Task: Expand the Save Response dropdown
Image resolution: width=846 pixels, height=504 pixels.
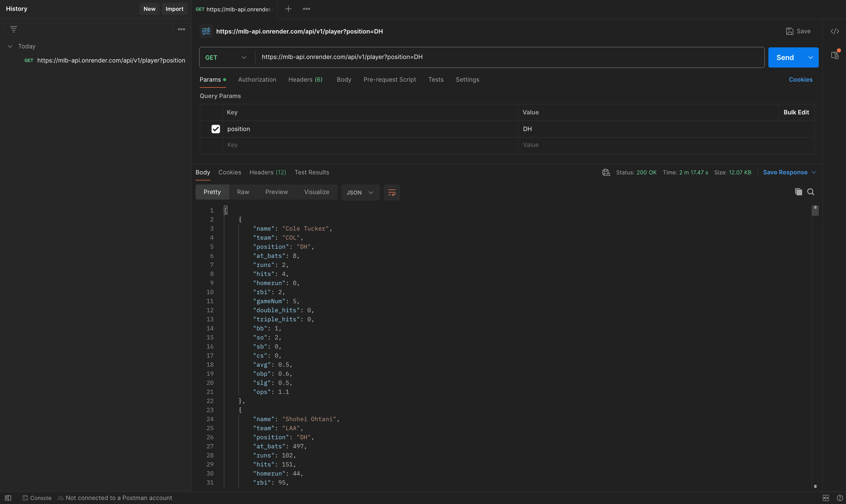Action: click(x=814, y=173)
